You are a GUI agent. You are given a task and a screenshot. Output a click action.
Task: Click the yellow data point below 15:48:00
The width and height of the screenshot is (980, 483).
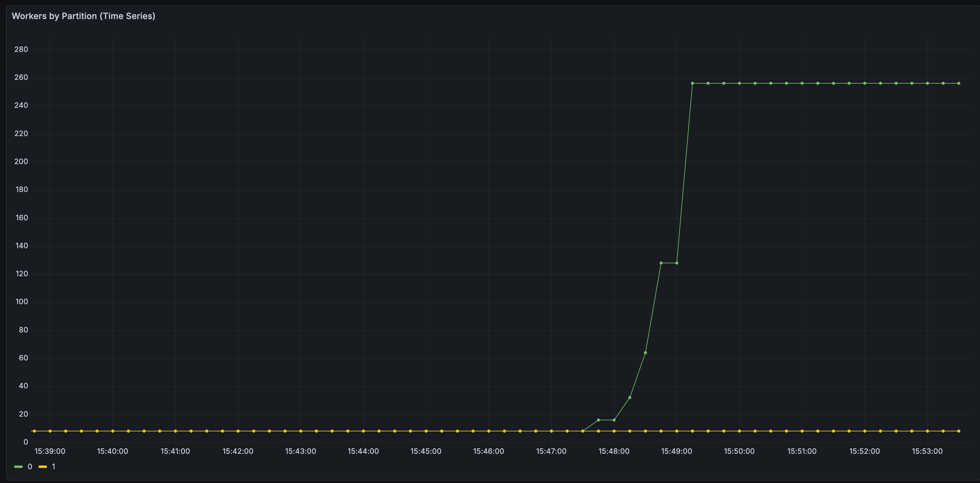[613, 431]
